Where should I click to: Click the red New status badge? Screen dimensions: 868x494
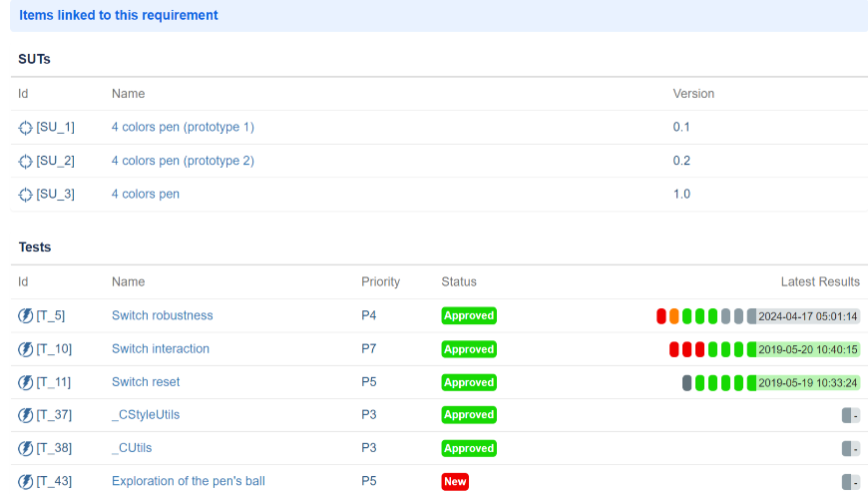point(455,481)
